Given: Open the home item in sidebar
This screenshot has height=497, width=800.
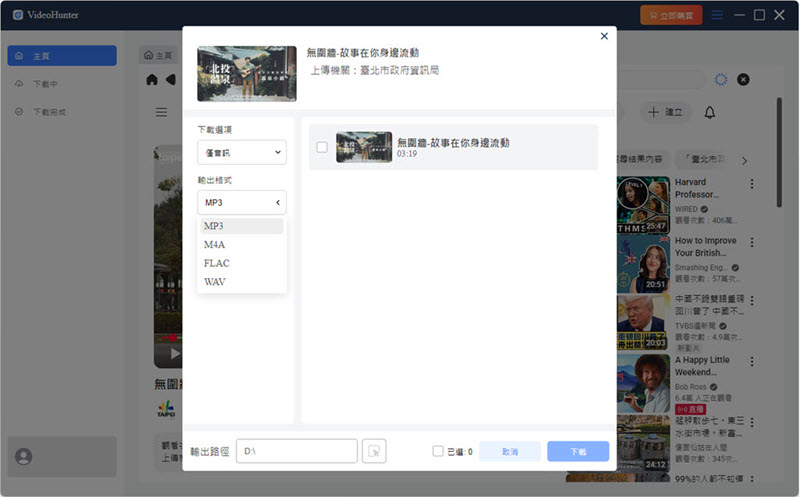Looking at the screenshot, I should tap(62, 56).
